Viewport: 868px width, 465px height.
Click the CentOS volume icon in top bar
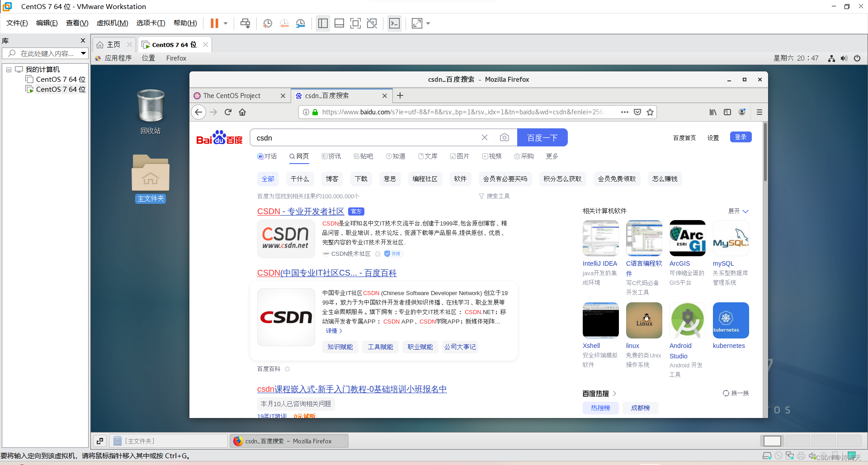844,58
